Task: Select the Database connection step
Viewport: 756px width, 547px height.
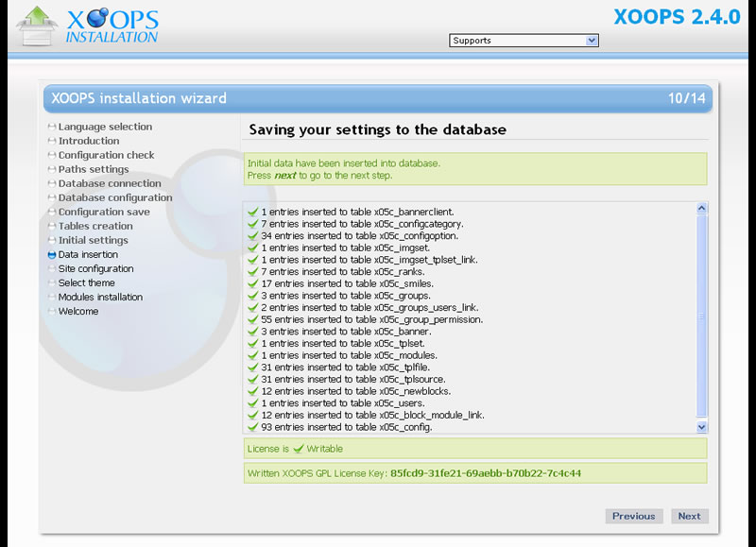Action: [110, 183]
